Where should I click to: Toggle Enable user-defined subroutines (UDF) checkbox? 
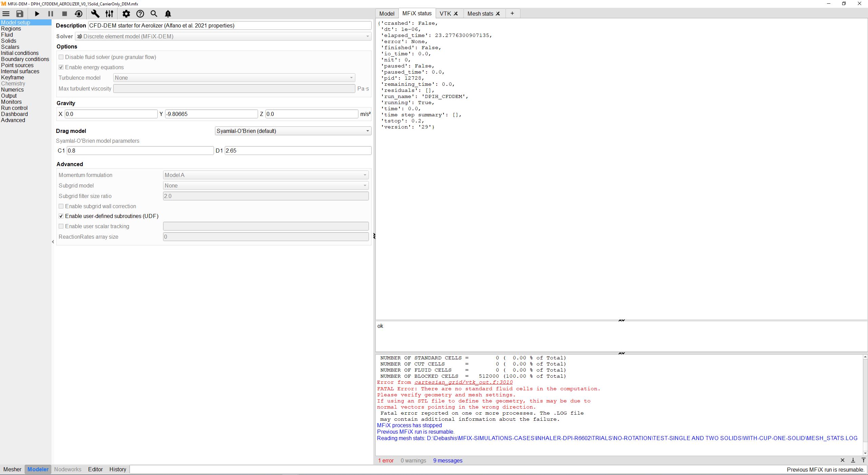tap(61, 216)
